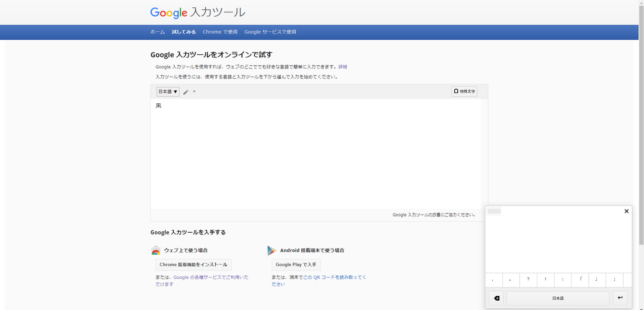Insert the 「 opening bracket key

pos(580,280)
